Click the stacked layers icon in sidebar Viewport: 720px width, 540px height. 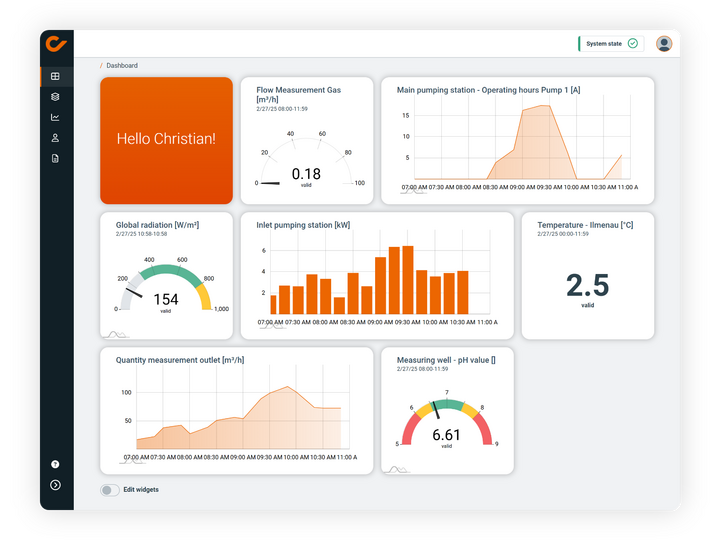coord(55,97)
